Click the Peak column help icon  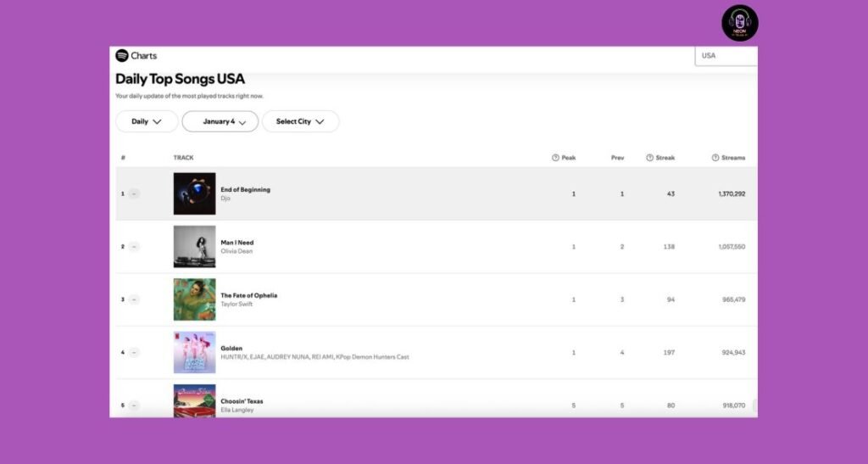555,158
